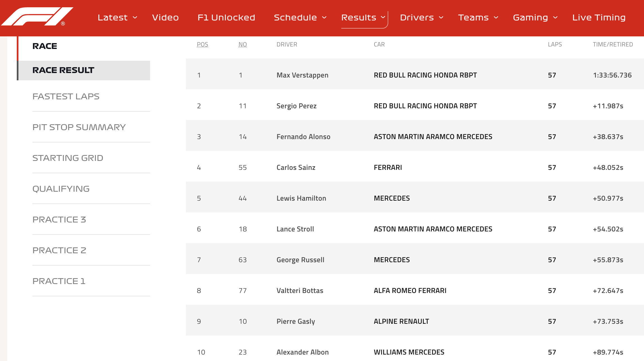
Task: Open Pit Stop Summary
Action: (79, 127)
